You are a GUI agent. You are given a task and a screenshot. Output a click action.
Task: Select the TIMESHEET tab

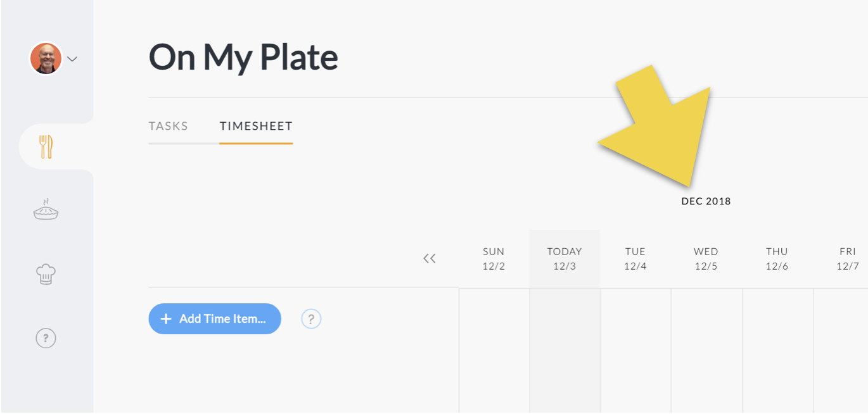256,126
